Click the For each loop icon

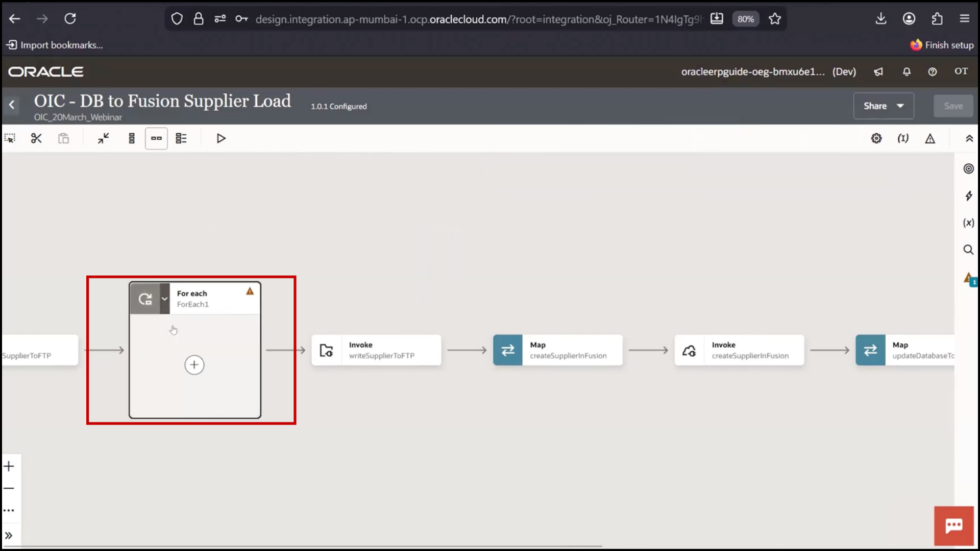coord(145,299)
